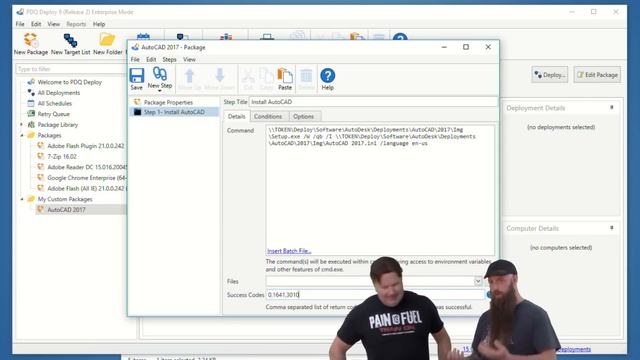Switch to the Conditions tab
The image size is (640, 360).
(x=268, y=116)
